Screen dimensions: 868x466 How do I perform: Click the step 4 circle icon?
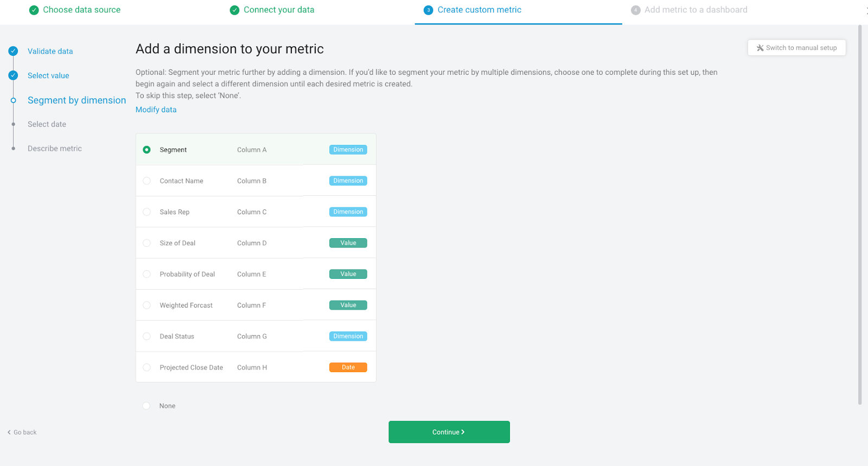point(635,10)
